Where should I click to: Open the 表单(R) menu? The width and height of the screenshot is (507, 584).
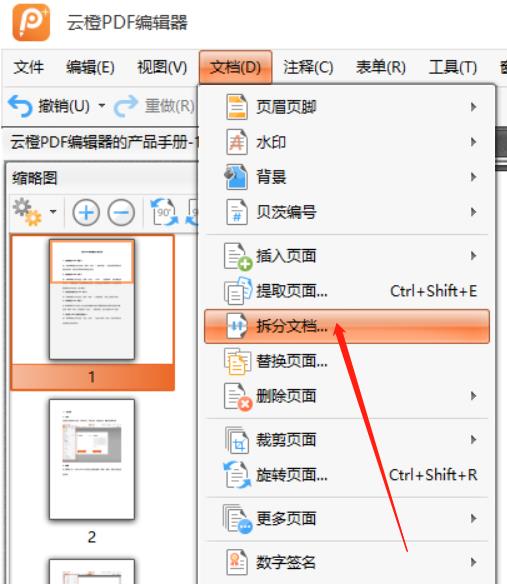381,67
